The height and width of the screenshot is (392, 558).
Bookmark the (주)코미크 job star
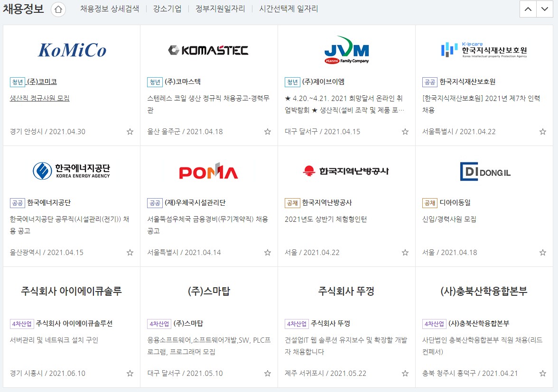130,132
